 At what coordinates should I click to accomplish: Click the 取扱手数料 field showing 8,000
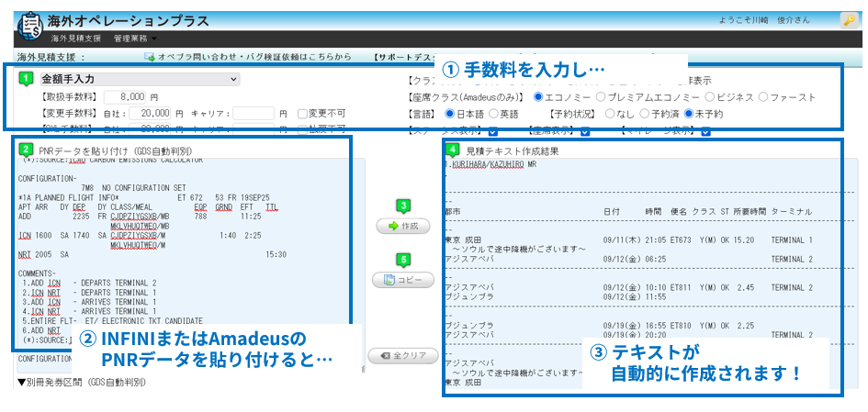[x=125, y=96]
